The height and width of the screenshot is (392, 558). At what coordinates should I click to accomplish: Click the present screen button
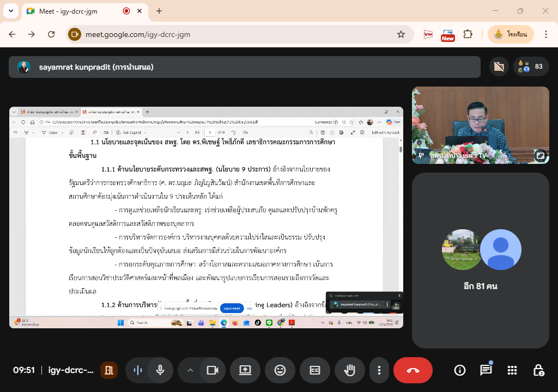tap(245, 370)
